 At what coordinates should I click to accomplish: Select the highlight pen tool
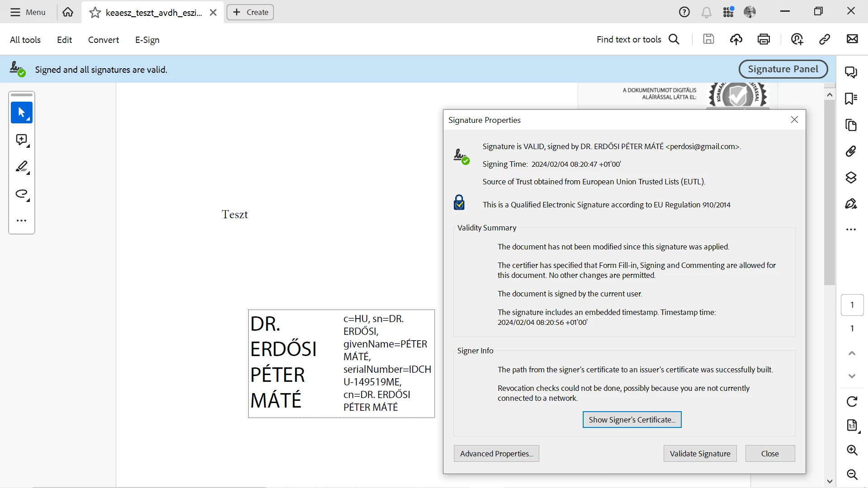coord(21,167)
